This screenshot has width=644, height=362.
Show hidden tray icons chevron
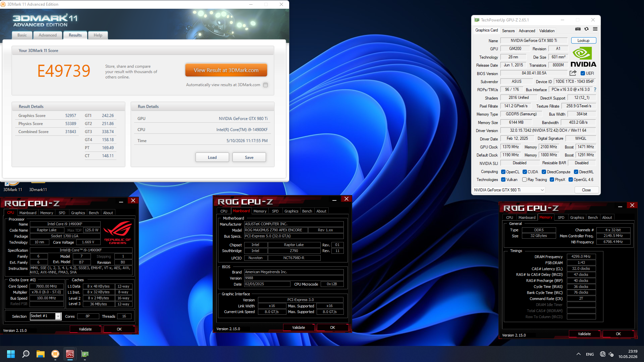pos(579,354)
